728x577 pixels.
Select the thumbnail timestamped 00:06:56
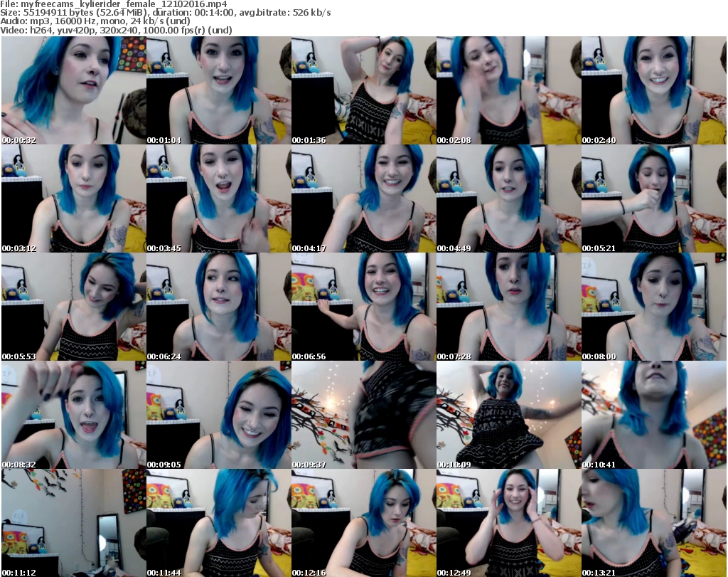[364, 307]
